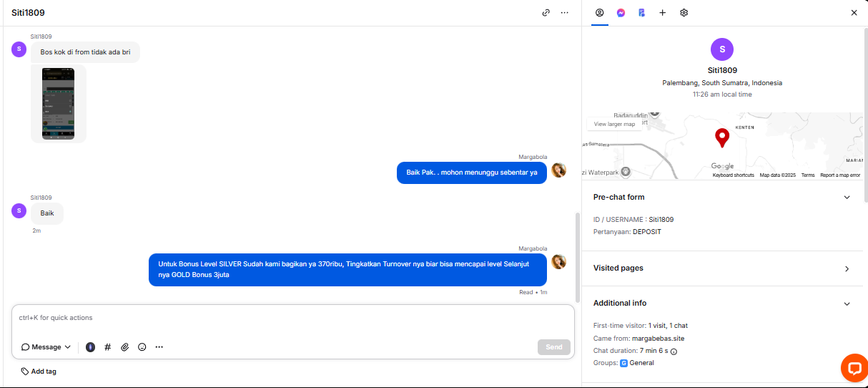This screenshot has width=868, height=388.
Task: Click the plus icon to add an app
Action: 662,13
